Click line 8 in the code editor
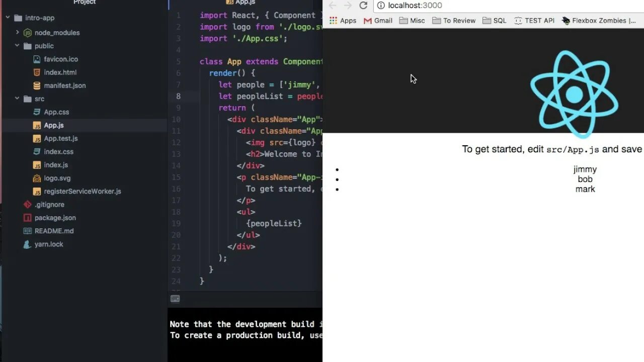644x362 pixels. coord(245,96)
